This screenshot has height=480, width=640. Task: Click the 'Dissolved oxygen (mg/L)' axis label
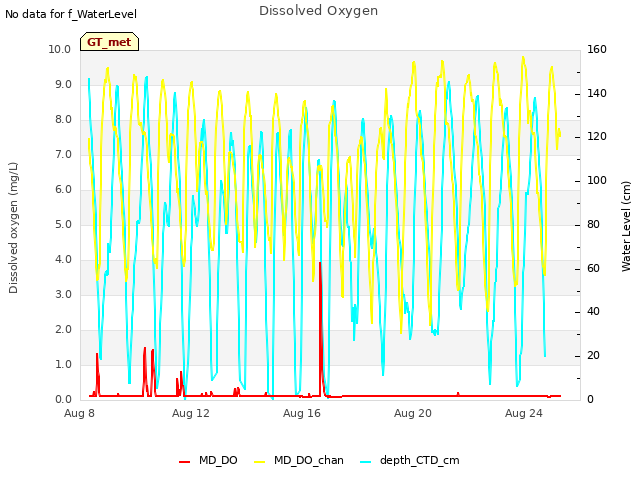pos(13,228)
